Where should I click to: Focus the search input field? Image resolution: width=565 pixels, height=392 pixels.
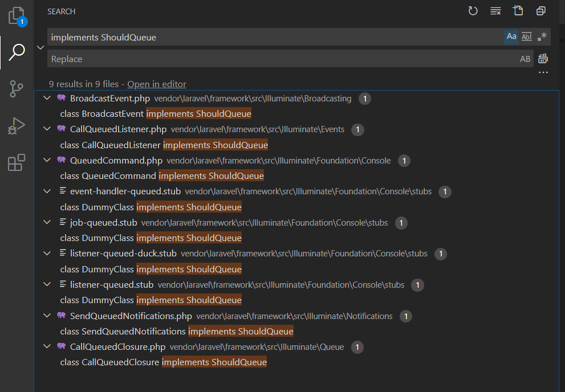(275, 37)
